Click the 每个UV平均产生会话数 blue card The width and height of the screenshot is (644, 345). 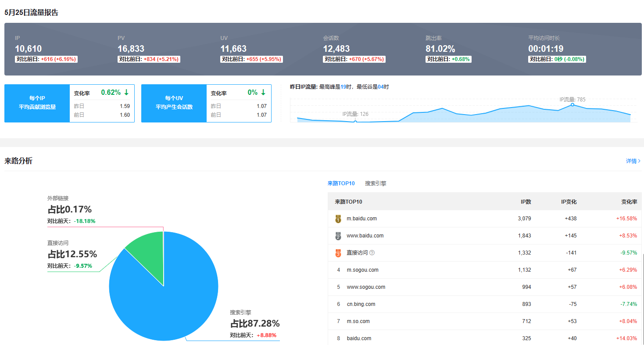[x=174, y=103]
